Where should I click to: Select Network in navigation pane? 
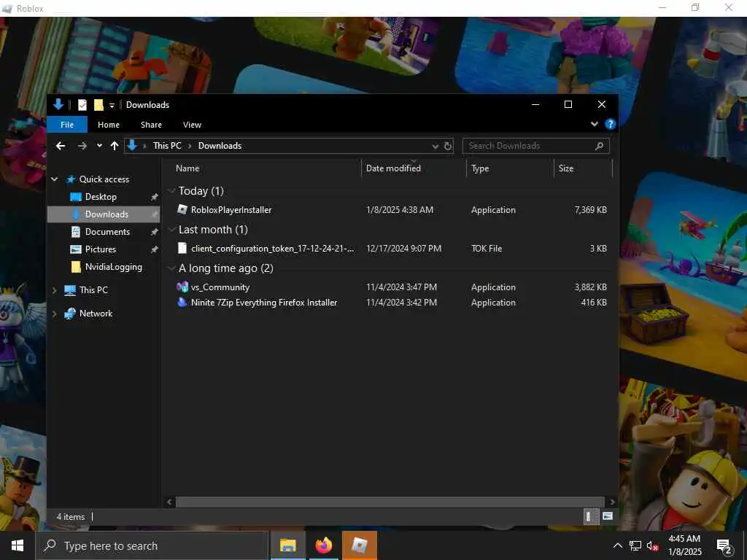96,314
